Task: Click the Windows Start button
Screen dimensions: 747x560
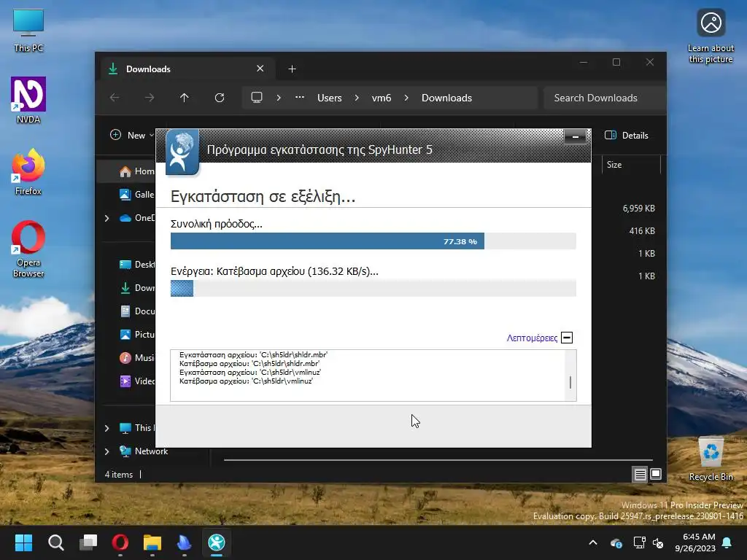Action: click(23, 542)
